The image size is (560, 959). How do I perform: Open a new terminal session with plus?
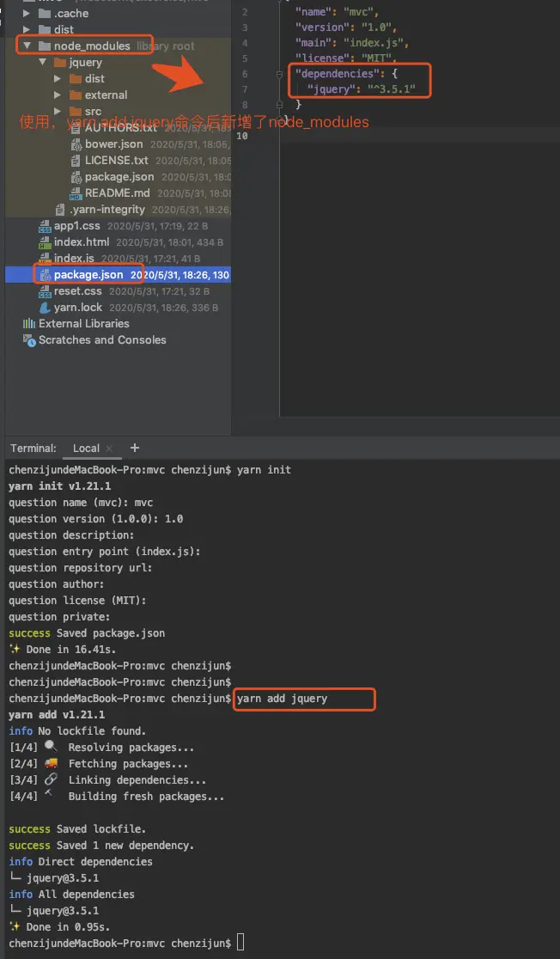tap(135, 448)
